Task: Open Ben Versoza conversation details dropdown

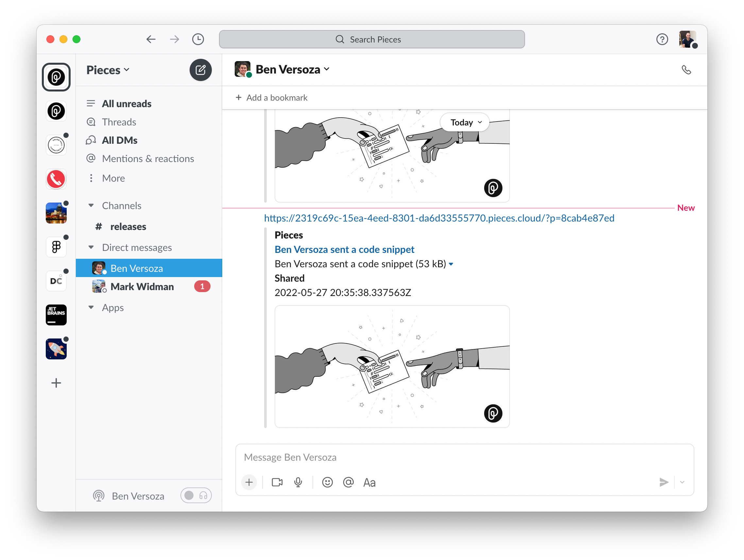Action: pyautogui.click(x=293, y=69)
